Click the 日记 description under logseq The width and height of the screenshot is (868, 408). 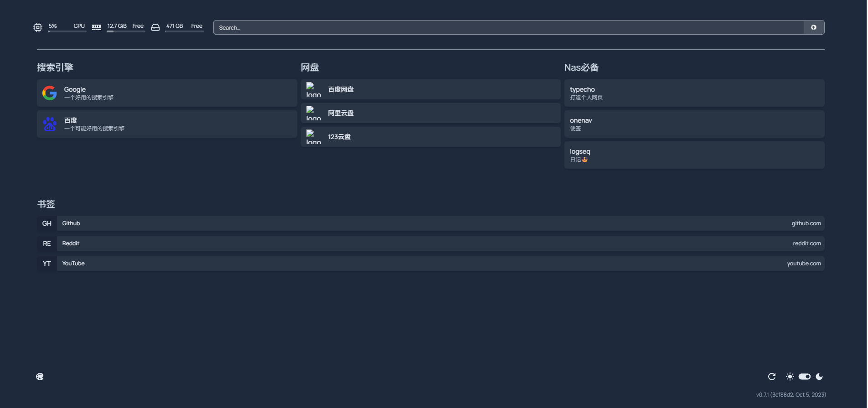click(579, 160)
